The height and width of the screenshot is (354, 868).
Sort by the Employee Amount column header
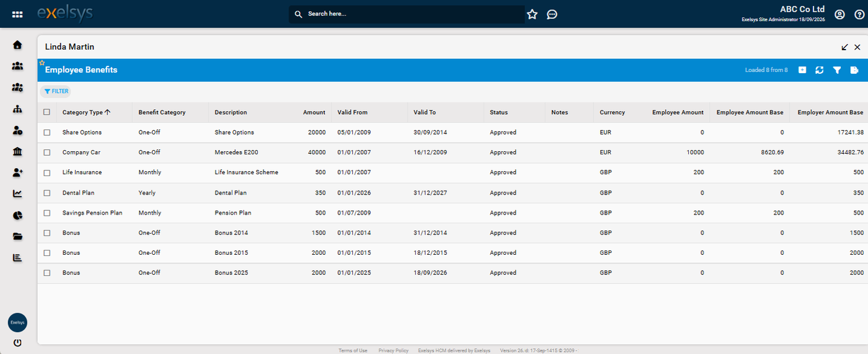point(678,112)
